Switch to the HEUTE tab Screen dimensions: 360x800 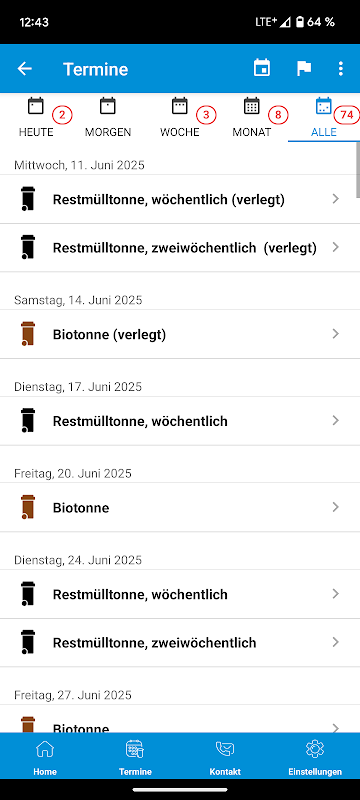[x=36, y=118]
